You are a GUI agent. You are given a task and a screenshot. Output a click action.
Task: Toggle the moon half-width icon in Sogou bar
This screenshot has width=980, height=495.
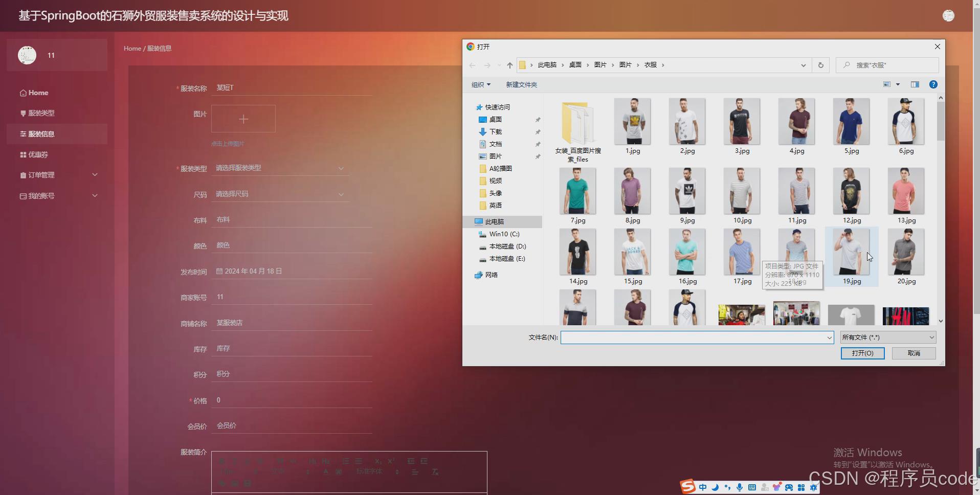715,487
